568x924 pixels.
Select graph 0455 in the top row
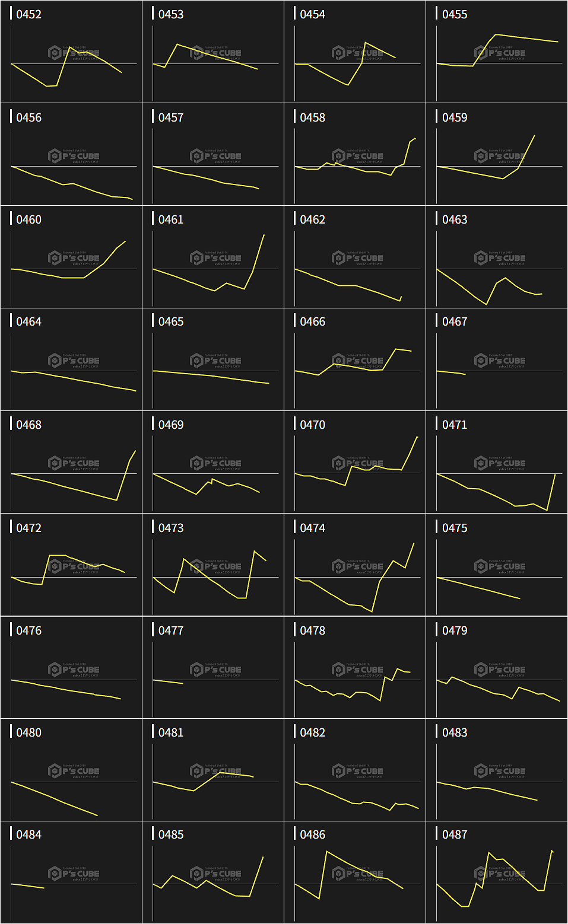click(x=497, y=59)
